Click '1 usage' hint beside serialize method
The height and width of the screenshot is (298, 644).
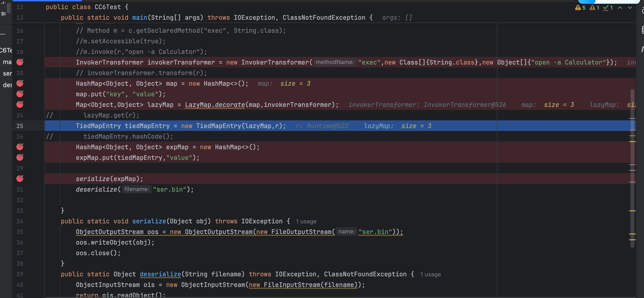pyautogui.click(x=306, y=221)
